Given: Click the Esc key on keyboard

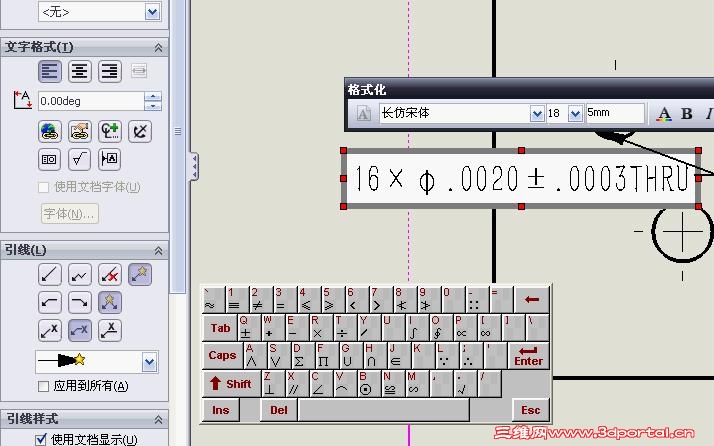Looking at the screenshot, I should tap(531, 410).
